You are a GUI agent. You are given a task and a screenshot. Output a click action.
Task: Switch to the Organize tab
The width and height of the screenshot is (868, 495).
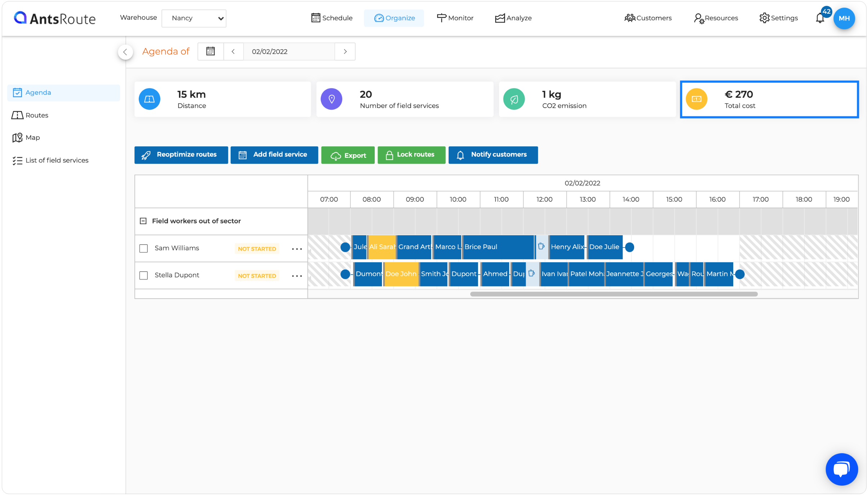click(394, 18)
